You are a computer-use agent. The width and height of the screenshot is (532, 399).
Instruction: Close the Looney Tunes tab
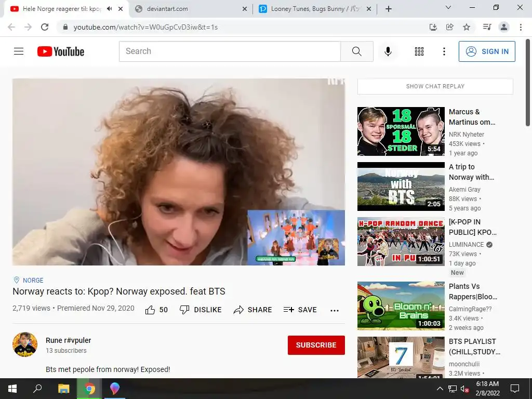tap(369, 9)
